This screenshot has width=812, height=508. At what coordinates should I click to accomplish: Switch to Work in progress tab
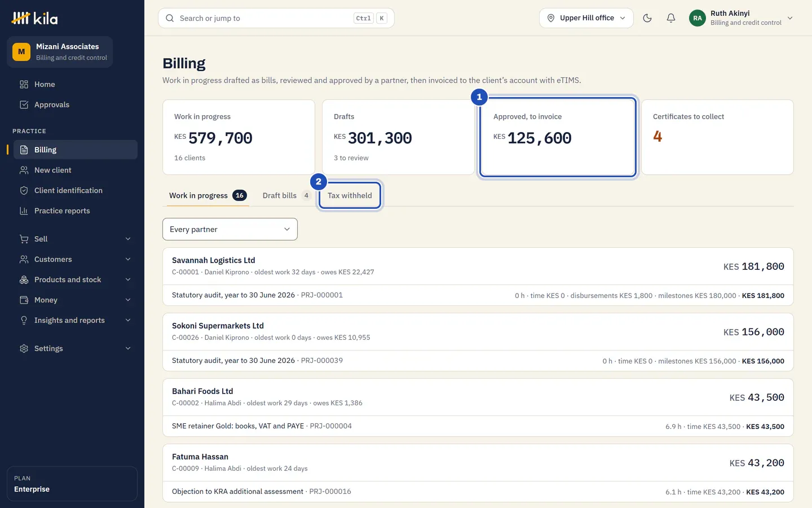(x=208, y=195)
